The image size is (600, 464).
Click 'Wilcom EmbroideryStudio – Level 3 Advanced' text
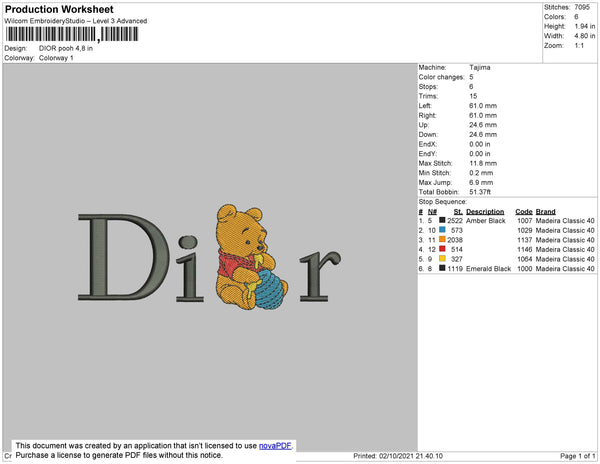pos(76,21)
